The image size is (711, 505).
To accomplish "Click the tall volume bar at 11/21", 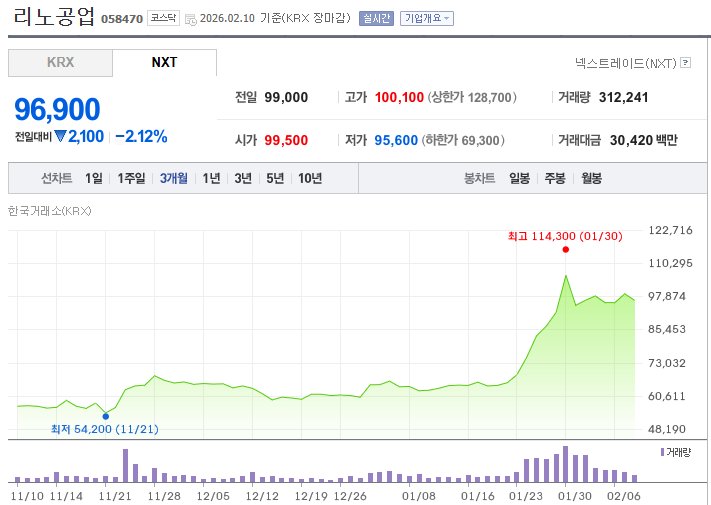I will pyautogui.click(x=126, y=466).
